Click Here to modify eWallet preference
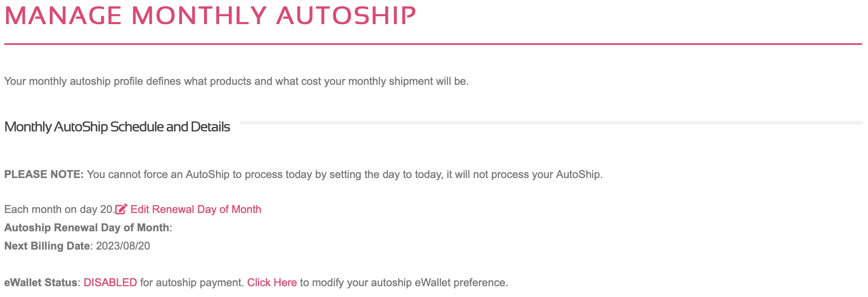The height and width of the screenshot is (297, 868). tap(272, 282)
